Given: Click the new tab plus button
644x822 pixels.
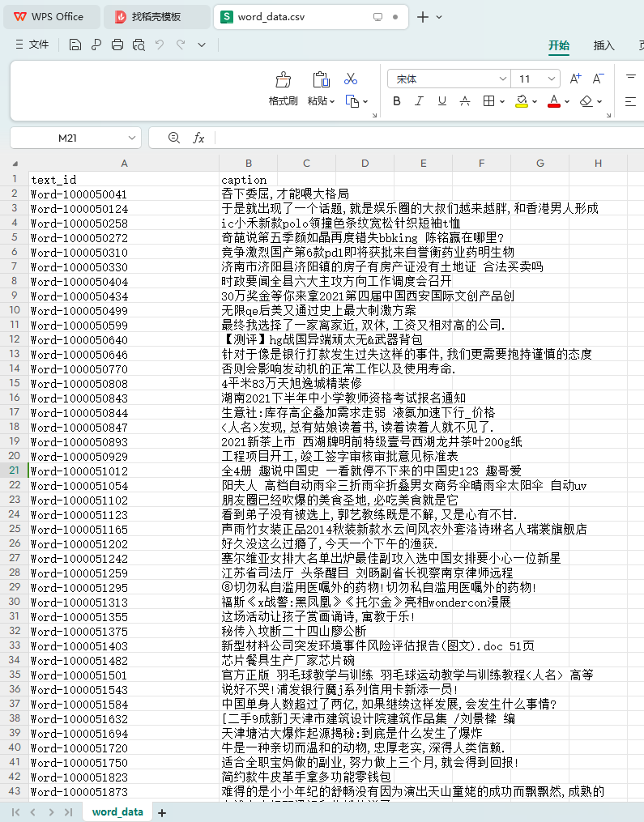Looking at the screenshot, I should tap(423, 17).
